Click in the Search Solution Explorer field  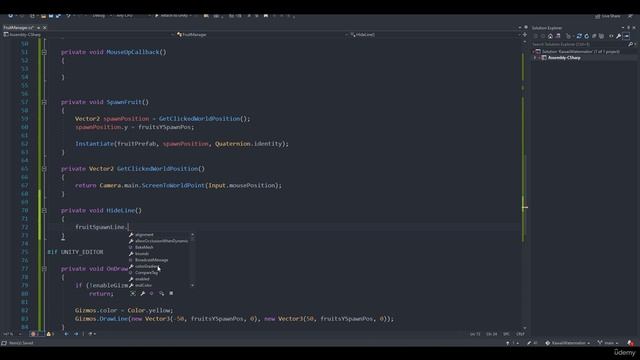point(579,44)
